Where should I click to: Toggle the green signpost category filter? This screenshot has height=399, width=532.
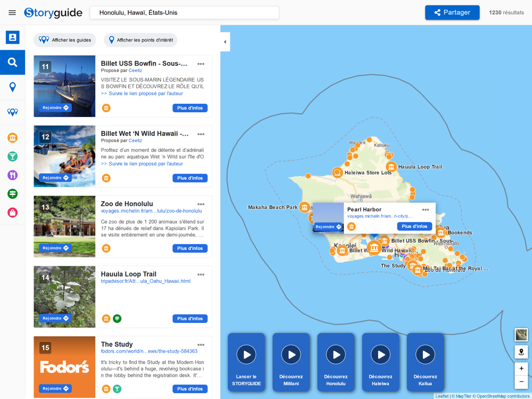[13, 194]
